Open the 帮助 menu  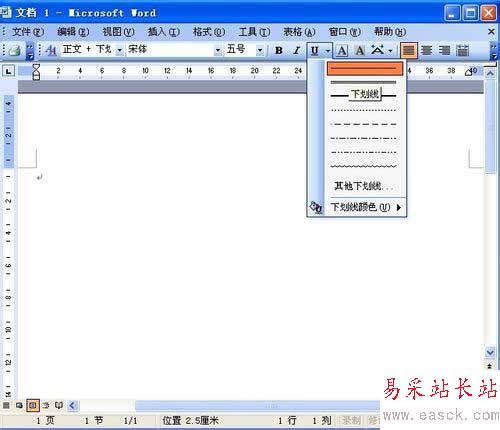click(390, 32)
